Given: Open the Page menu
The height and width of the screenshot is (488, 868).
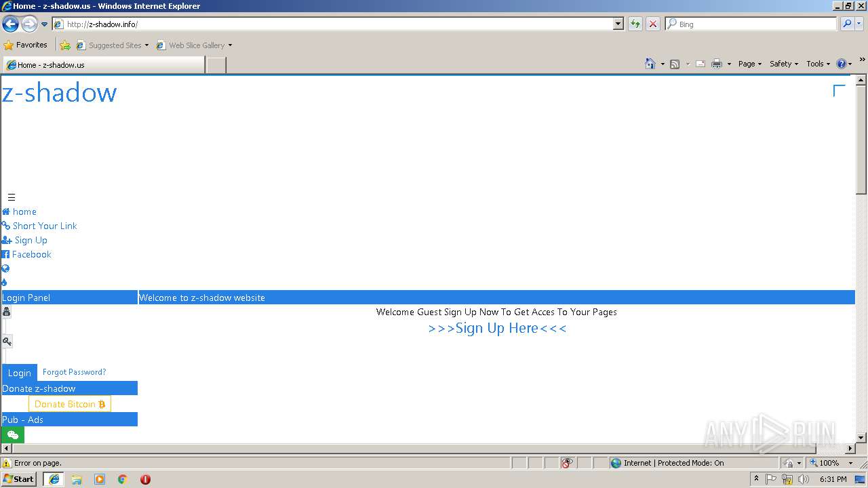Looking at the screenshot, I should 750,64.
